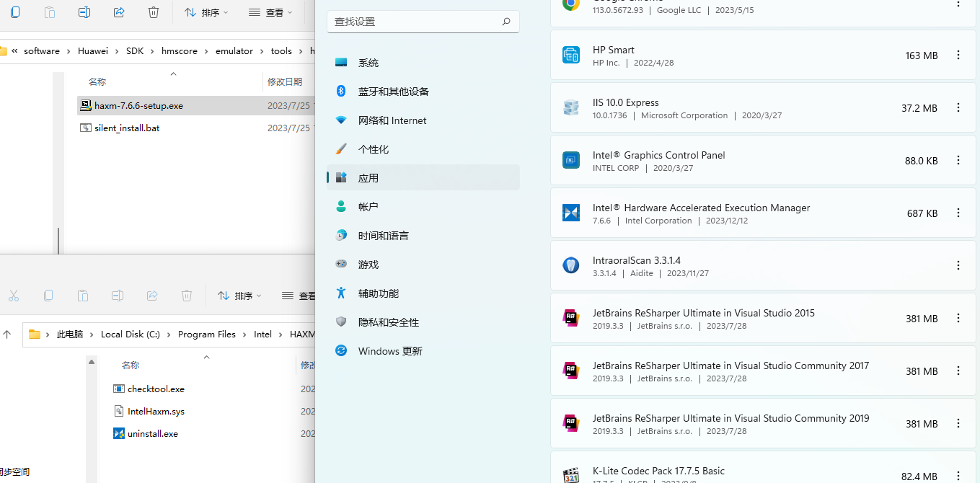Open 辅助功能 in Settings sidebar
Image resolution: width=980 pixels, height=483 pixels.
point(423,293)
